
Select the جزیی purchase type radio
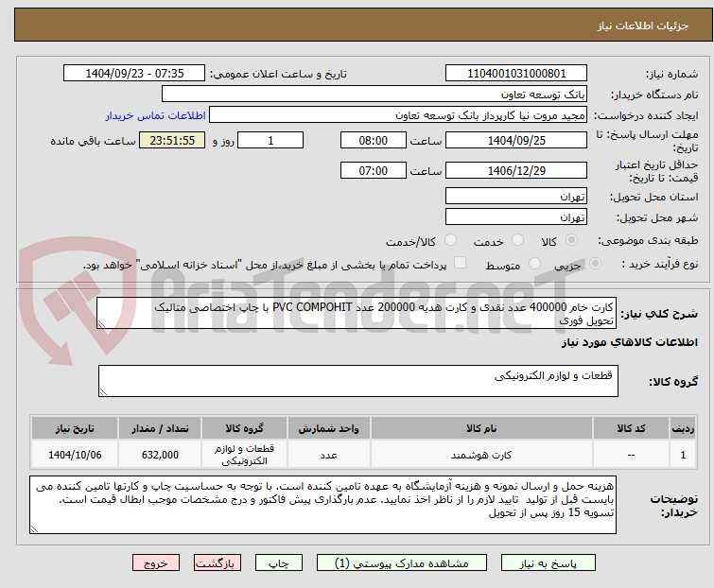tap(595, 264)
